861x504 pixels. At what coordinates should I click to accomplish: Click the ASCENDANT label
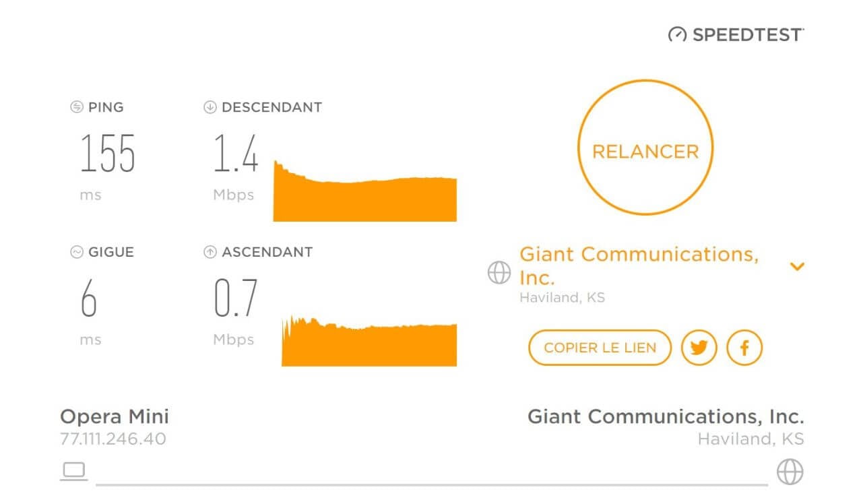(267, 252)
